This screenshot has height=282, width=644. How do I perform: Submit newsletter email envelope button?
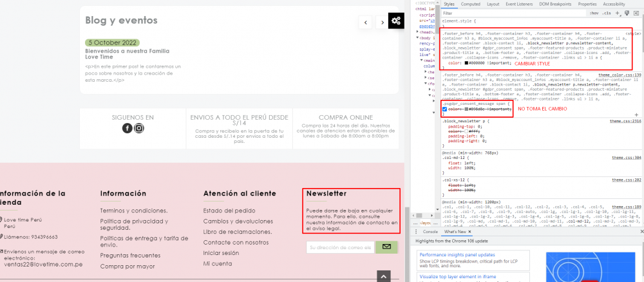tap(386, 247)
